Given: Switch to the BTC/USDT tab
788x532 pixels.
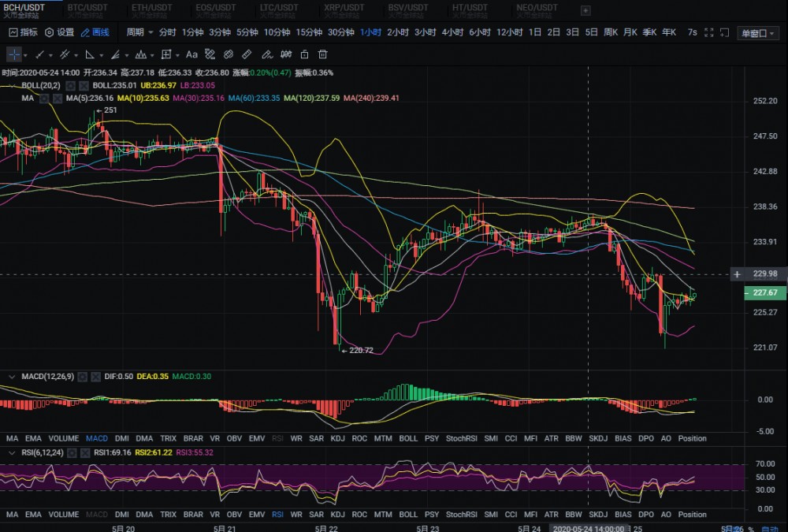Looking at the screenshot, I should [x=86, y=8].
